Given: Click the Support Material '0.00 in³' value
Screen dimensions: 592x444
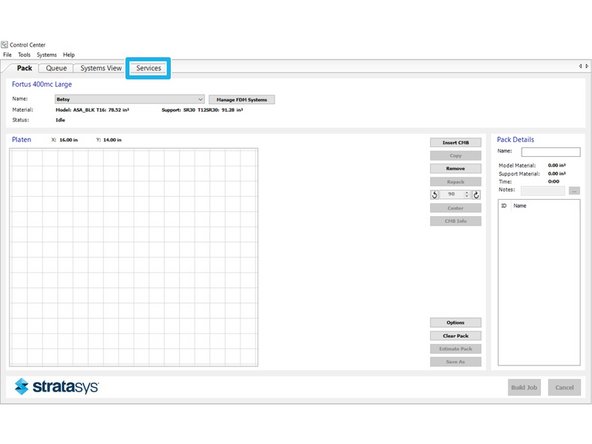Looking at the screenshot, I should pyautogui.click(x=557, y=174).
